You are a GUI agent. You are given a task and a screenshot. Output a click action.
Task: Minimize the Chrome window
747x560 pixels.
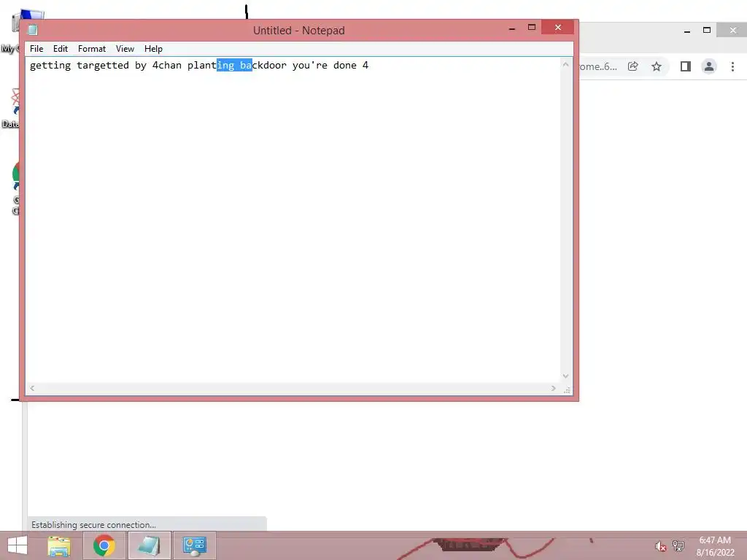[687, 31]
